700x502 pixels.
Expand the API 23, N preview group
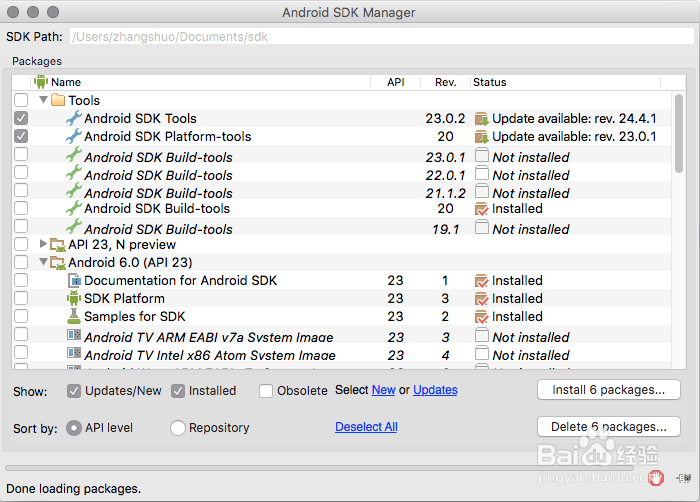coord(43,244)
